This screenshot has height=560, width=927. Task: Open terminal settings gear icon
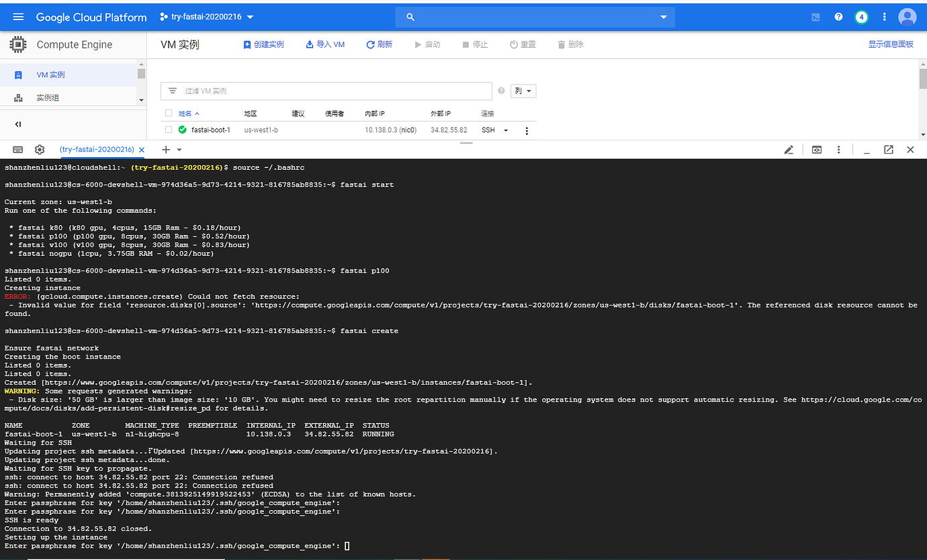tap(40, 150)
